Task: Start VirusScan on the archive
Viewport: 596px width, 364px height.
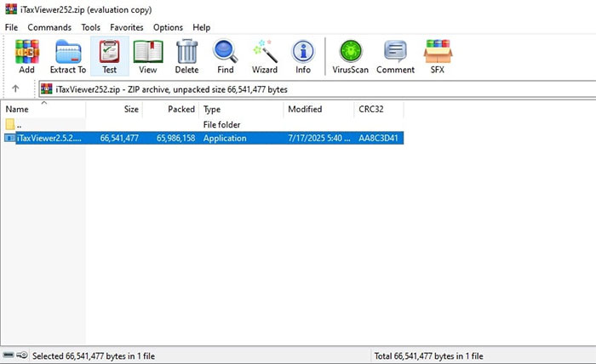Action: [x=350, y=56]
